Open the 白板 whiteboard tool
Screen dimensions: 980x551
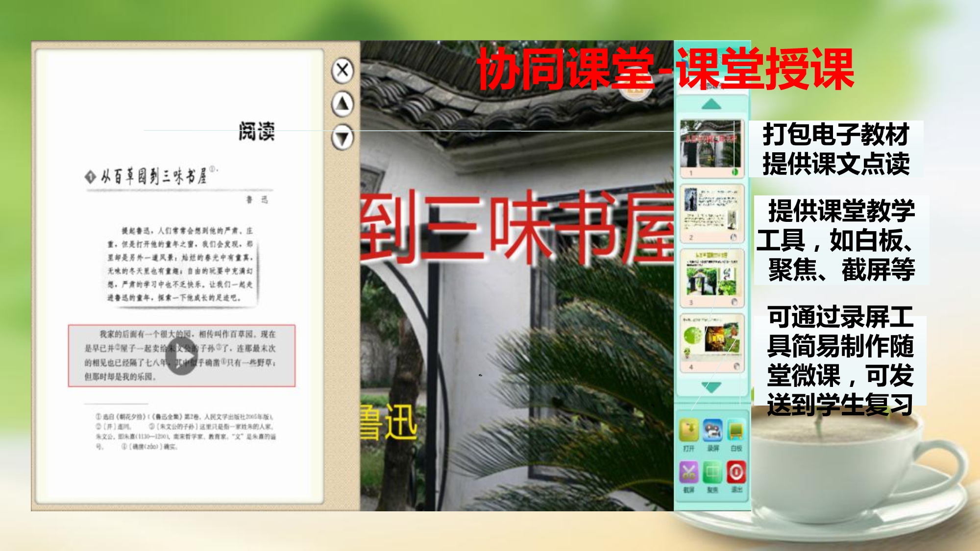pyautogui.click(x=736, y=431)
